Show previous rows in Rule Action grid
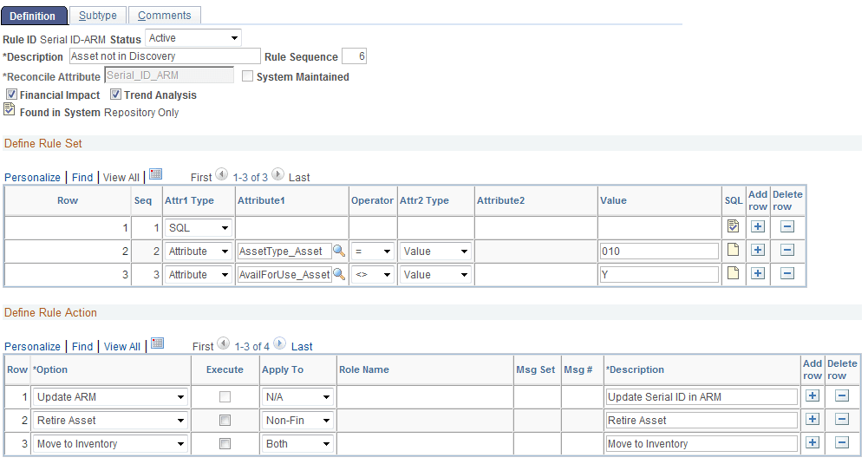 (223, 343)
